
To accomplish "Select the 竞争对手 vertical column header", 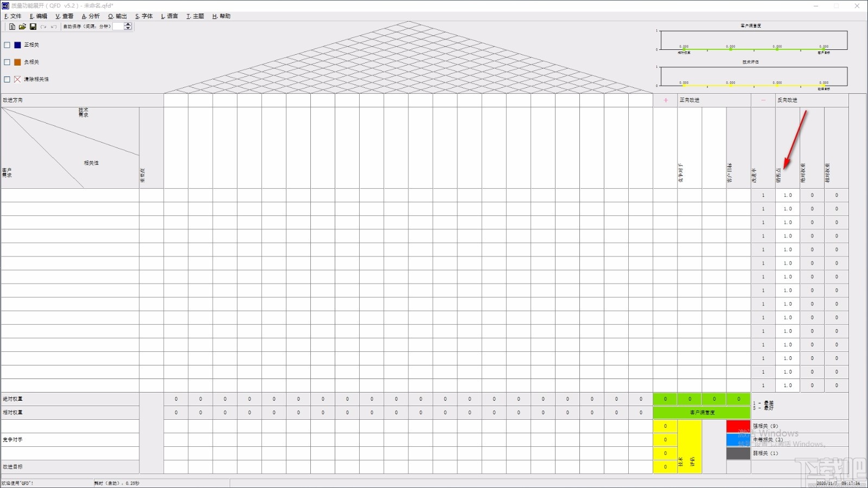I will pos(690,147).
